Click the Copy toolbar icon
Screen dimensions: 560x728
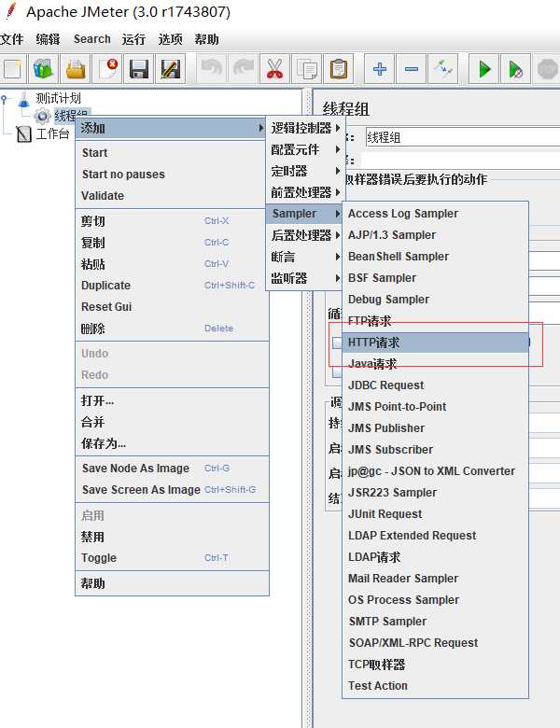[306, 70]
